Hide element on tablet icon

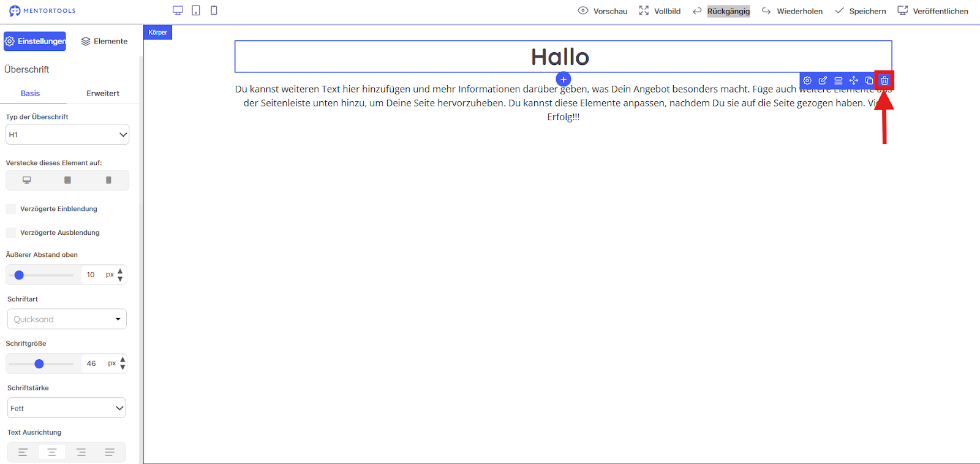tap(67, 180)
